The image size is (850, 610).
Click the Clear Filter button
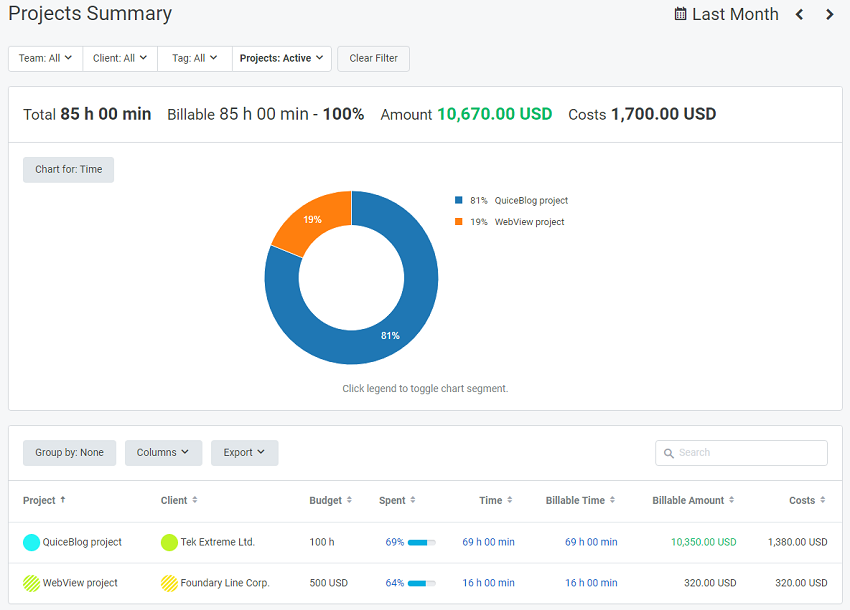pyautogui.click(x=373, y=58)
